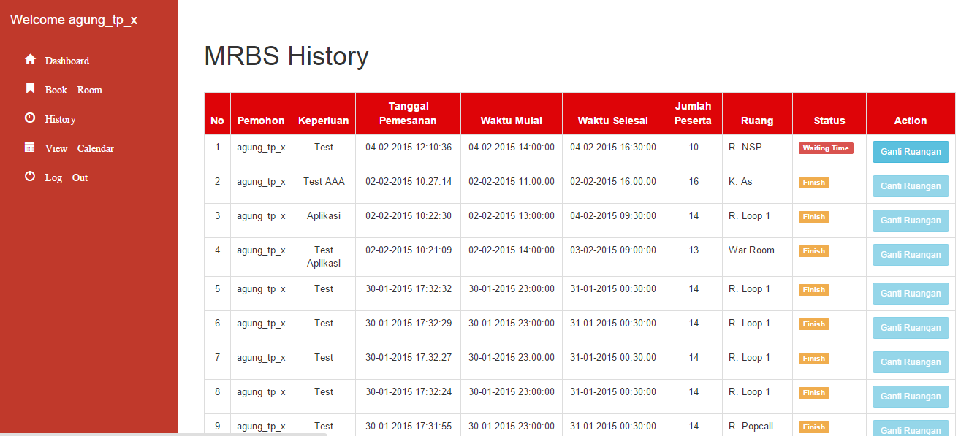Click Ganti Ruangan for row 3
This screenshot has width=980, height=436.
click(911, 221)
